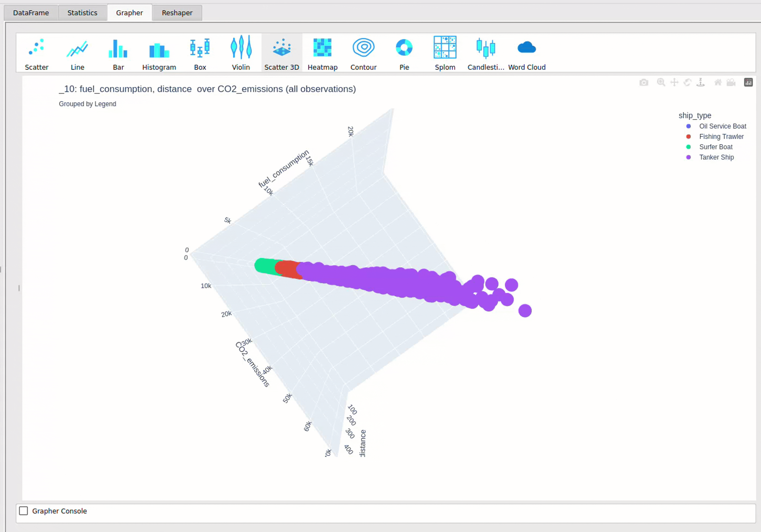Click the plot title starting with '_10: fuel_consumption'

[x=207, y=89]
